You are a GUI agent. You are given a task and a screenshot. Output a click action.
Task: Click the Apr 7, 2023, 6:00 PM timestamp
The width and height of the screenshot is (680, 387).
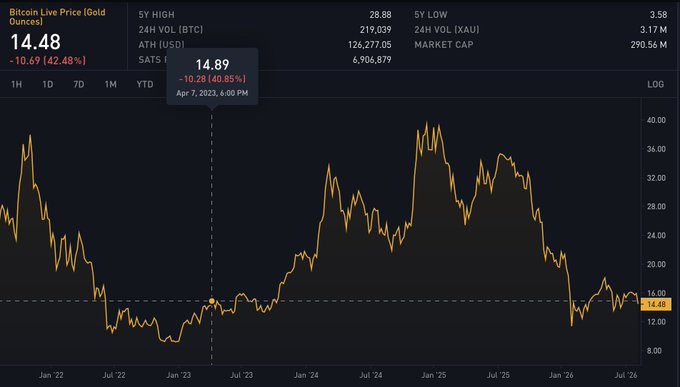pyautogui.click(x=212, y=93)
